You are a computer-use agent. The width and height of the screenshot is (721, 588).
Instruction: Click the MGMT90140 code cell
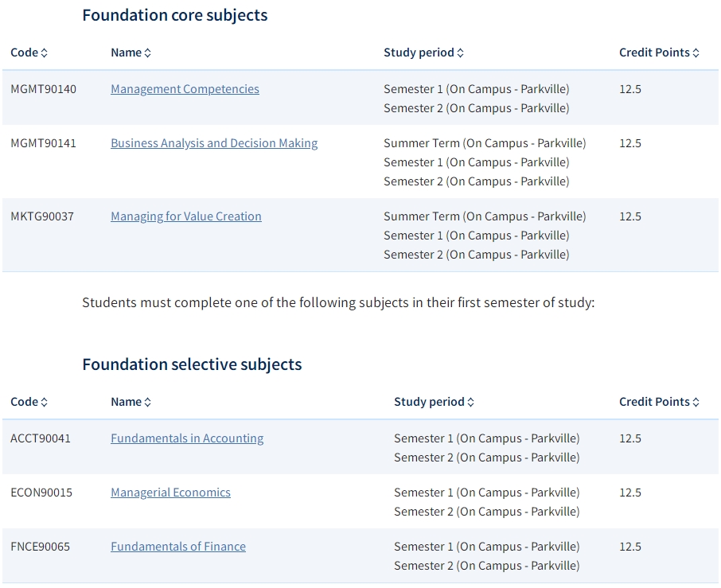(44, 89)
